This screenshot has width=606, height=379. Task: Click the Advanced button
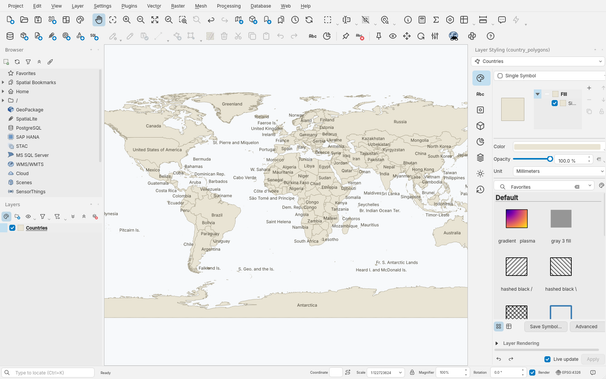(586, 326)
